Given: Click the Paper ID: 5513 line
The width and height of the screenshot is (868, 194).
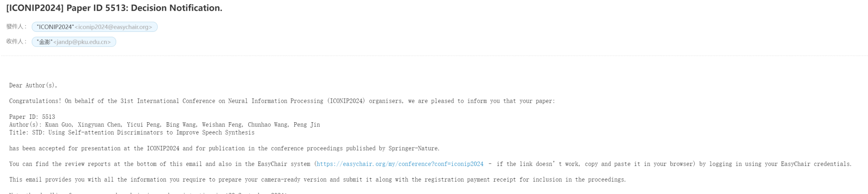Looking at the screenshot, I should tap(32, 117).
